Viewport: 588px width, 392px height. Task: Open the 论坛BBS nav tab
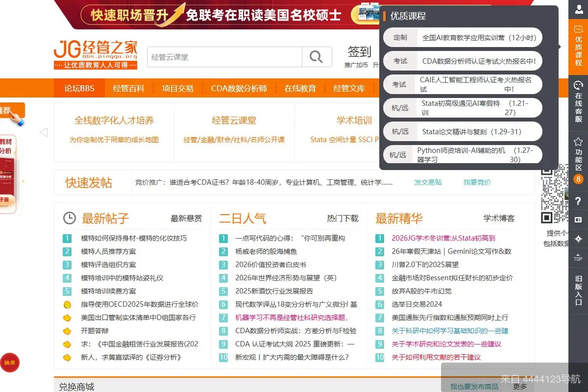(79, 88)
